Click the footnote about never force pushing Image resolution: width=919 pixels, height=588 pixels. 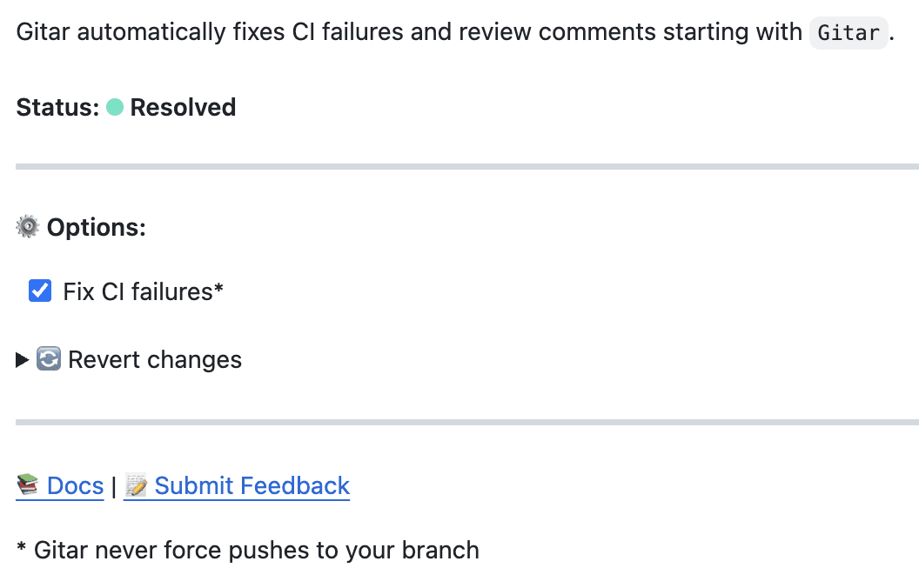point(248,551)
